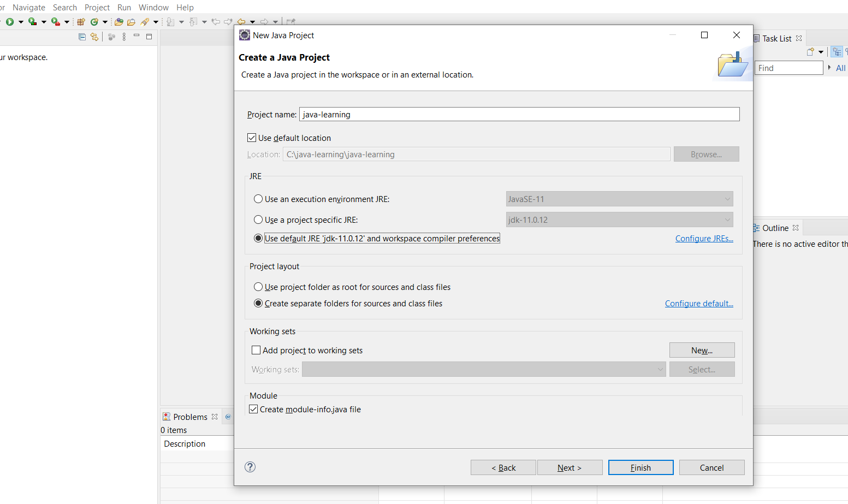Open the Working sets combo box

(x=484, y=369)
